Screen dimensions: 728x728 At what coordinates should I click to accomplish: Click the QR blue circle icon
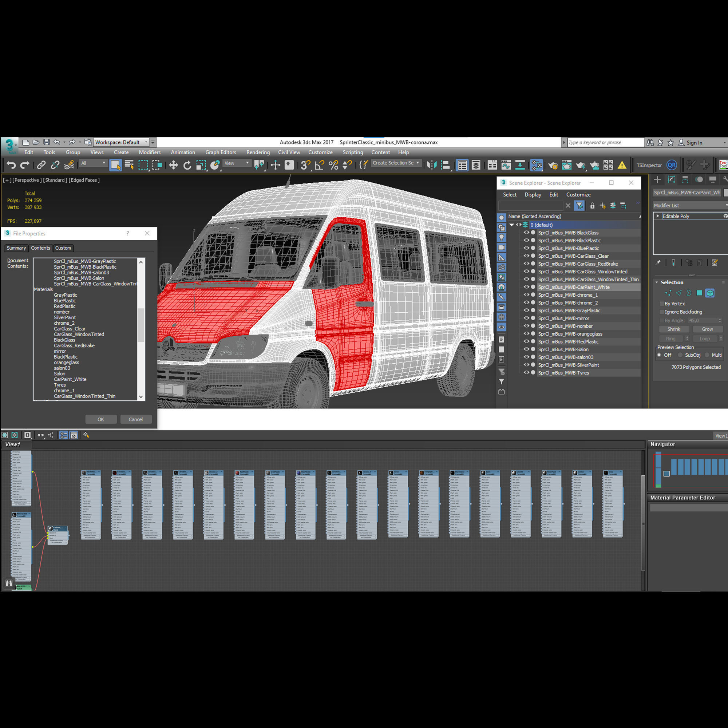point(672,165)
